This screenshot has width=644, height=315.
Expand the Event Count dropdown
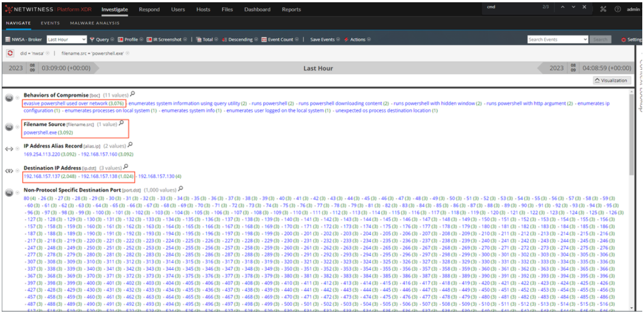(x=280, y=39)
